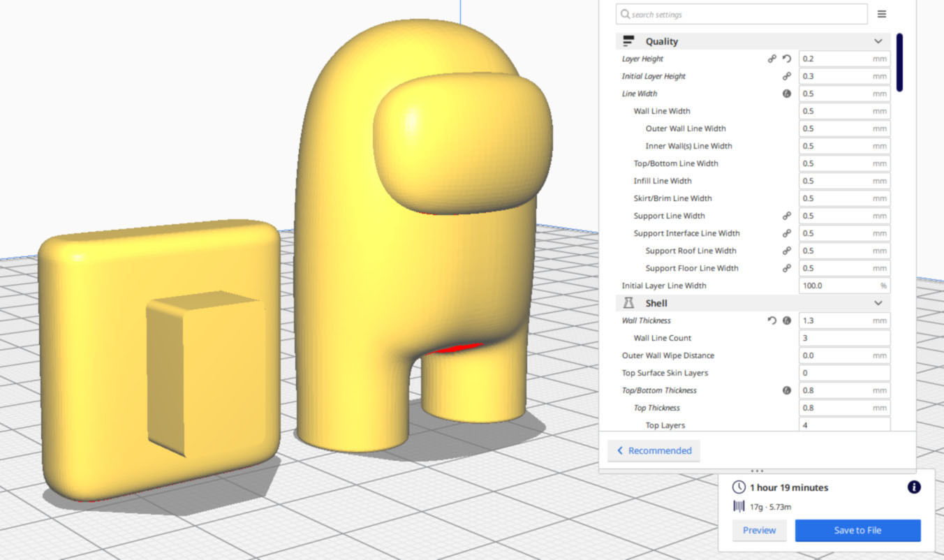Click the '17g · 5.73m' material estimate

click(x=771, y=507)
